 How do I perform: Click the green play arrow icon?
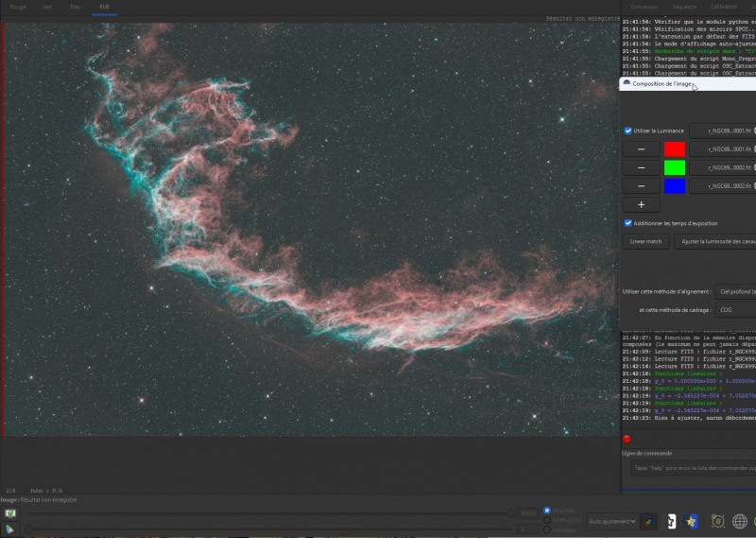tap(9, 529)
